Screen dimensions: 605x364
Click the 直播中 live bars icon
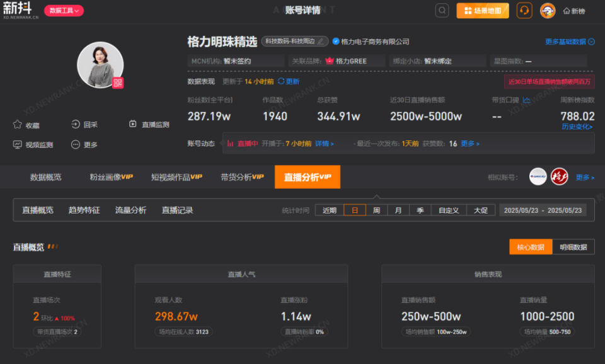coord(230,144)
